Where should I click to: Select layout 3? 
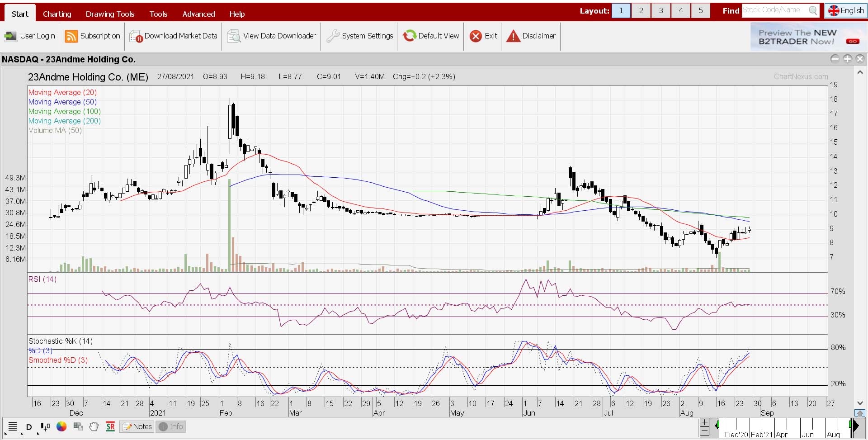[x=661, y=10]
